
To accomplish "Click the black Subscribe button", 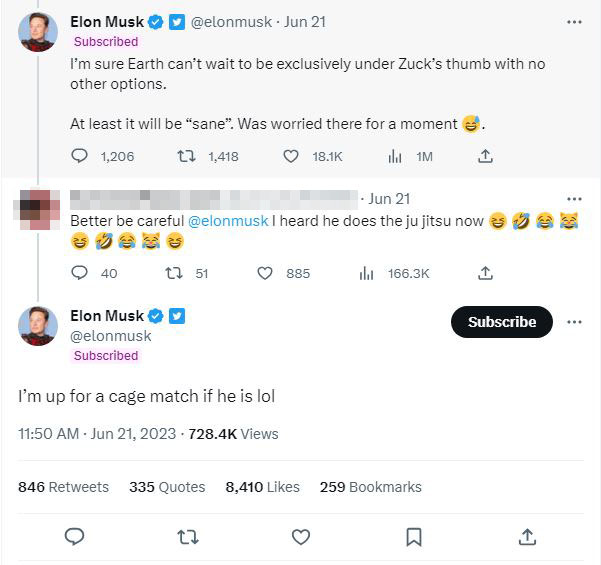I will pyautogui.click(x=502, y=322).
